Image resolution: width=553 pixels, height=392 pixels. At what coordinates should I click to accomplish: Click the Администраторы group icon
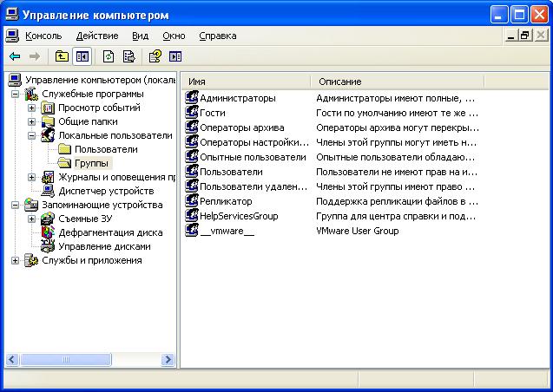tap(192, 97)
